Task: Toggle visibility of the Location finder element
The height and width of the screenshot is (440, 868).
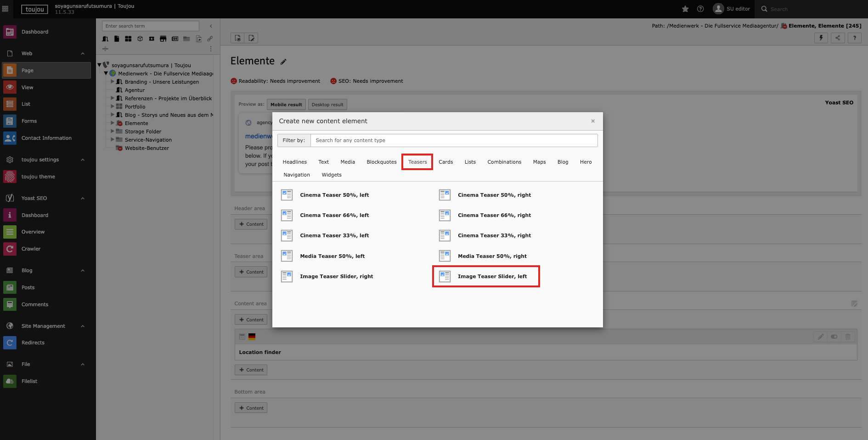Action: 834,337
